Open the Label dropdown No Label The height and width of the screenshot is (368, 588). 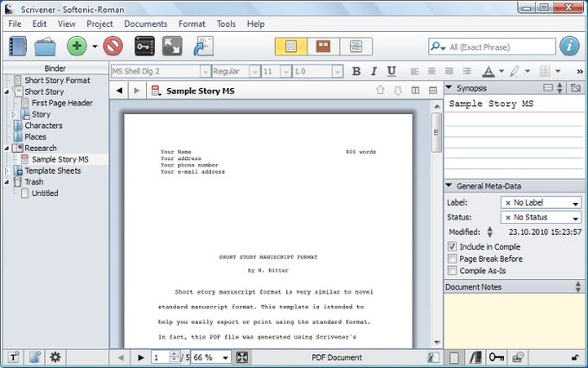coord(540,203)
